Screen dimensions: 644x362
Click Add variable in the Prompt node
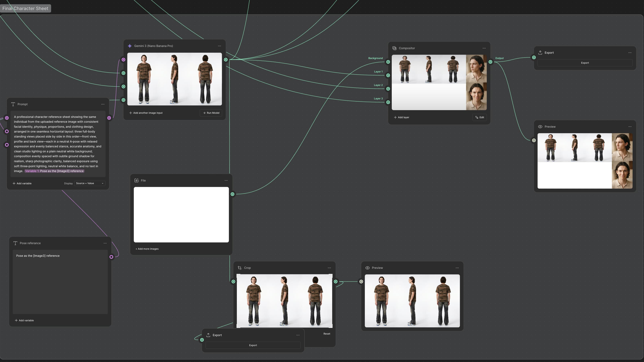22,183
